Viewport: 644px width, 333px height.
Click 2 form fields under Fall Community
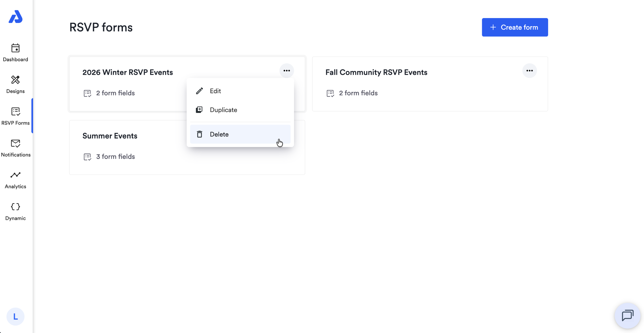pos(358,93)
